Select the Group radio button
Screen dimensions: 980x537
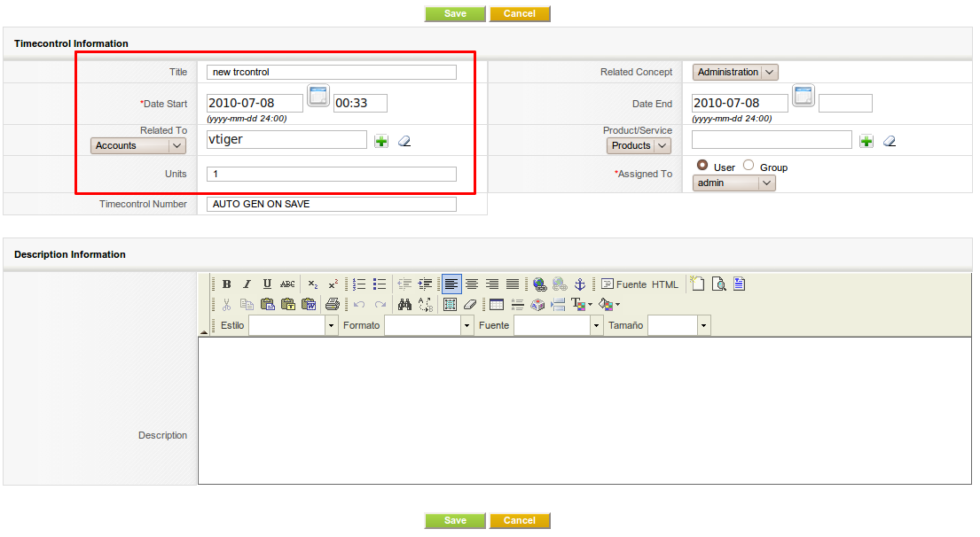click(x=749, y=166)
